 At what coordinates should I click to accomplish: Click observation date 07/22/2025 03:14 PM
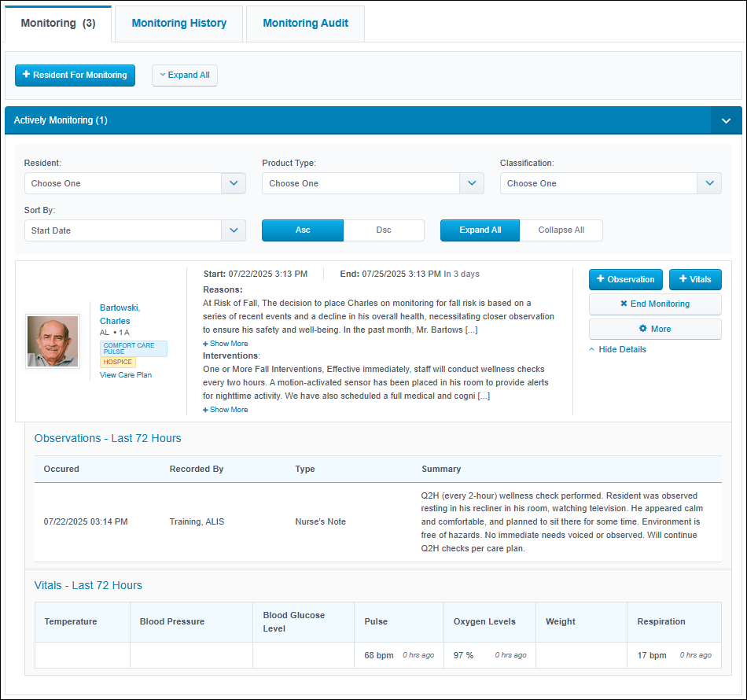[x=86, y=521]
